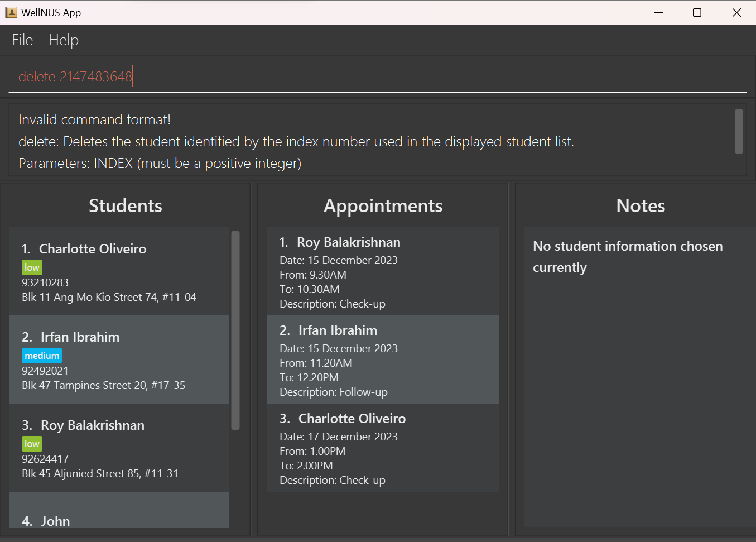Click No student information chosen currently text

[x=628, y=257]
